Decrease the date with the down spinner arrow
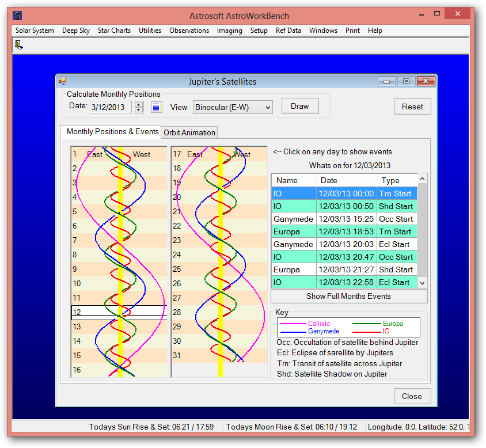486x448 pixels. [139, 110]
